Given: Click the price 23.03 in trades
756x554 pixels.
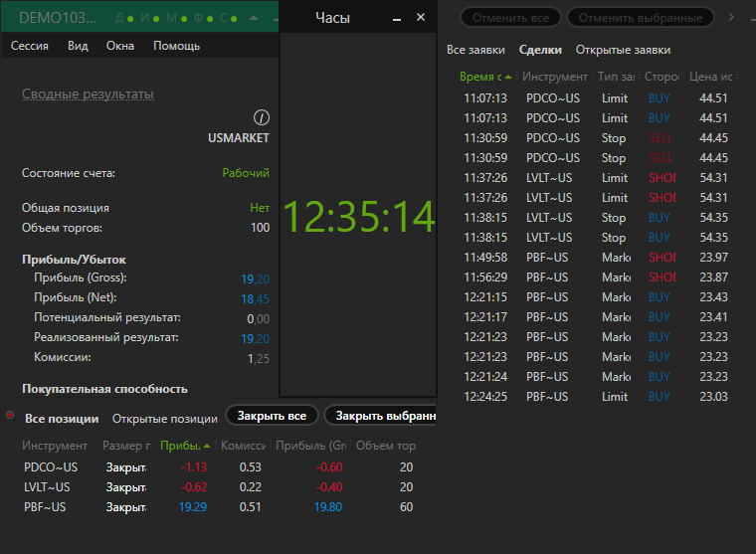Looking at the screenshot, I should [713, 396].
